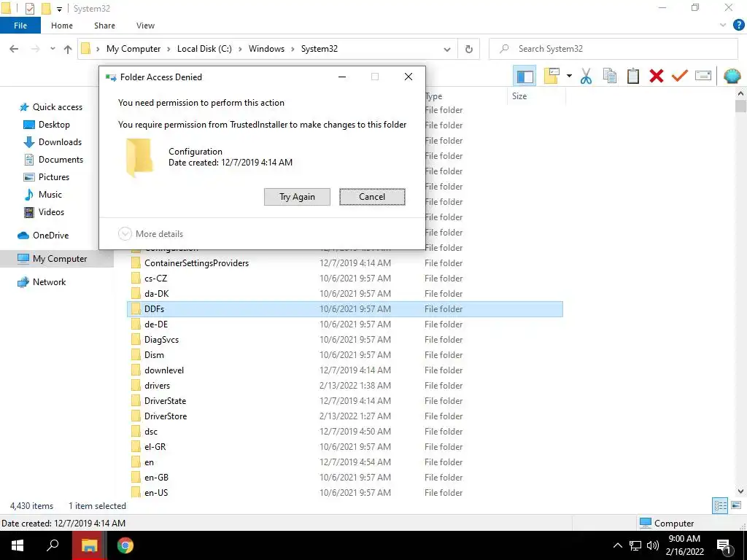Viewport: 747px width, 560px height.
Task: Click the orange checkmark Properties icon
Action: tap(680, 76)
